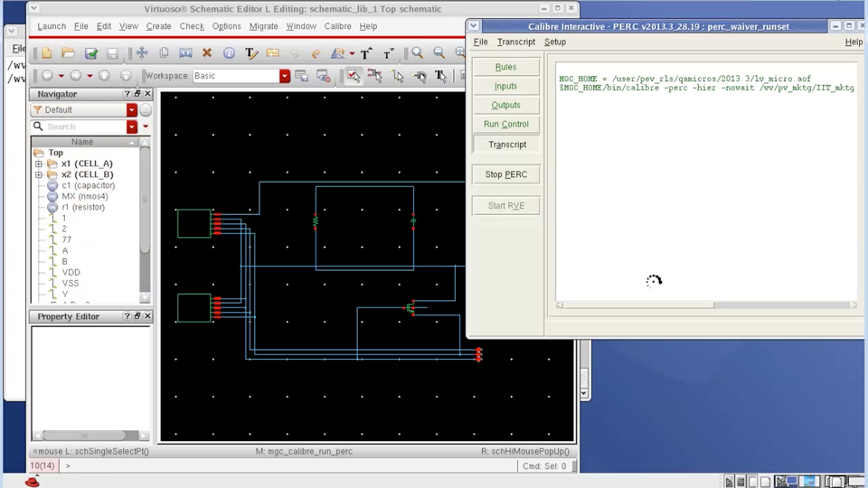Click the Run Control button
868x488 pixels.
coord(506,125)
